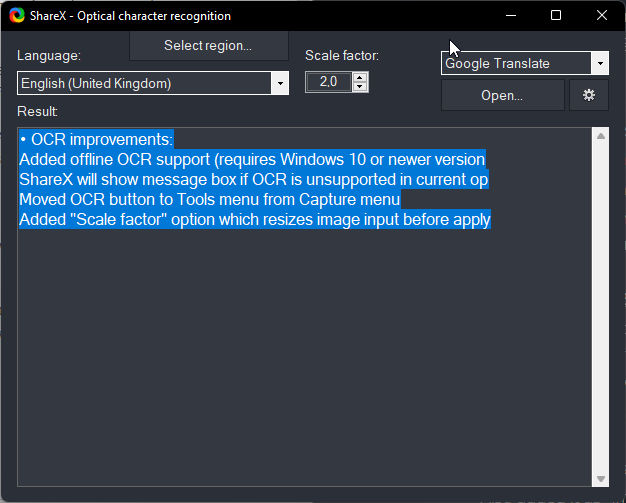
Task: Increase the Scale factor with up arrow
Action: tap(360, 78)
